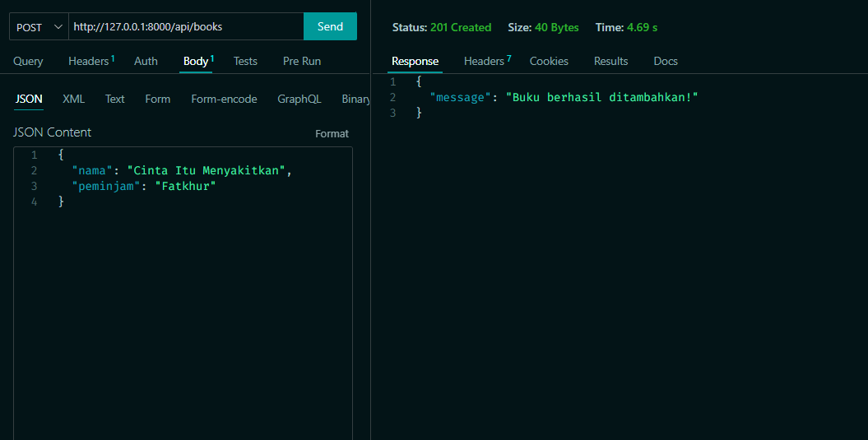Open the Results tab
This screenshot has width=868, height=440.
tap(611, 61)
